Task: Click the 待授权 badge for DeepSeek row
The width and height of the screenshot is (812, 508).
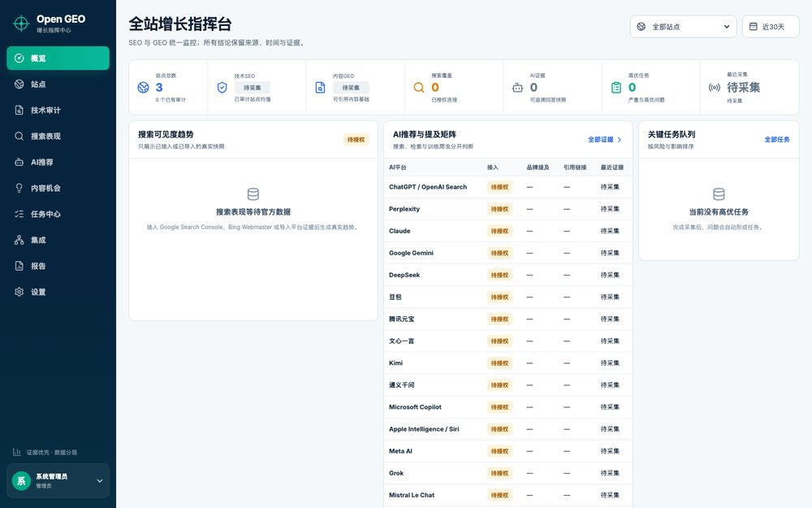Action: 499,276
